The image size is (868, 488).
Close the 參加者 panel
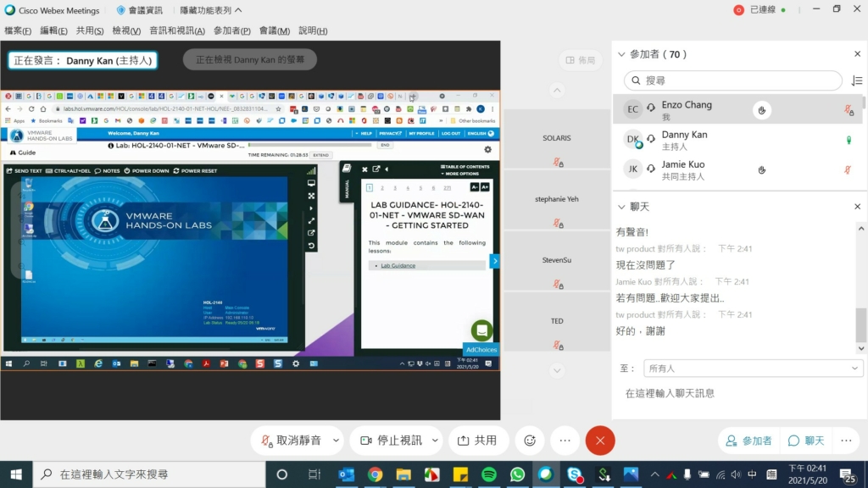point(858,53)
